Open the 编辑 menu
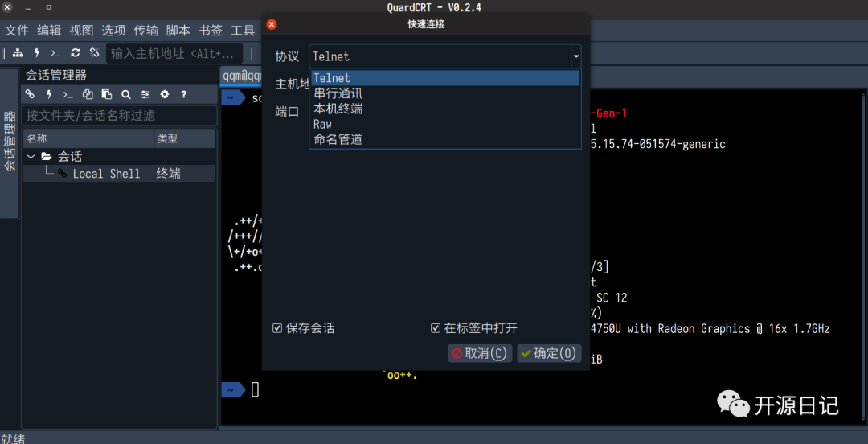Screen dimensions: 868x444 click(49, 31)
